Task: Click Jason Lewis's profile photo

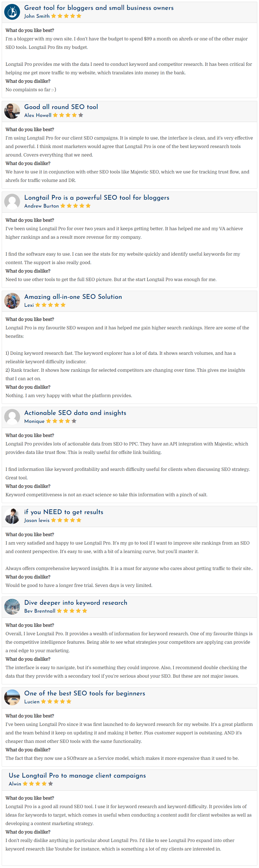Action: [12, 516]
